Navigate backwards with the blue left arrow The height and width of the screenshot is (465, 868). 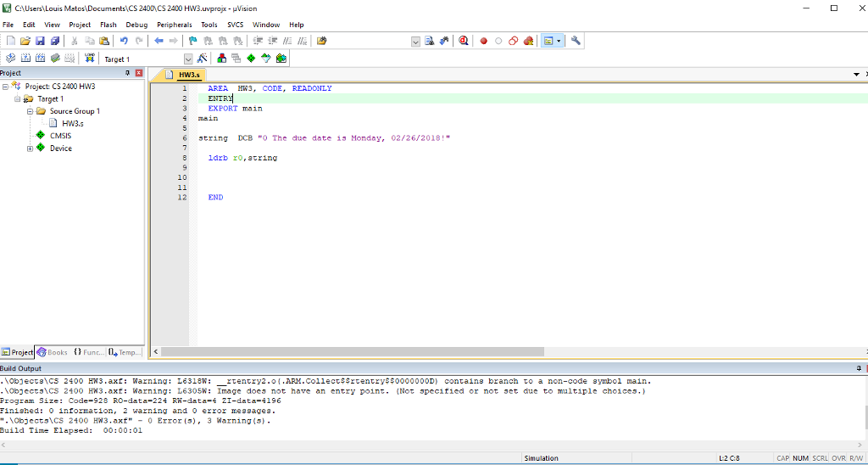coord(159,41)
